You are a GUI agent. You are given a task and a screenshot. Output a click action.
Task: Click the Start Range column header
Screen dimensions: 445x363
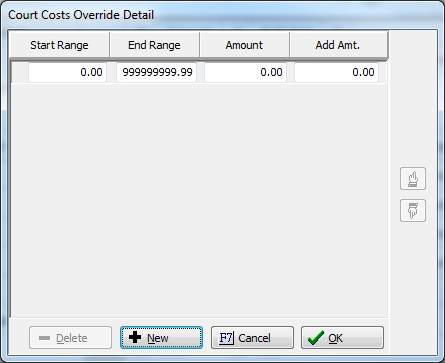60,45
